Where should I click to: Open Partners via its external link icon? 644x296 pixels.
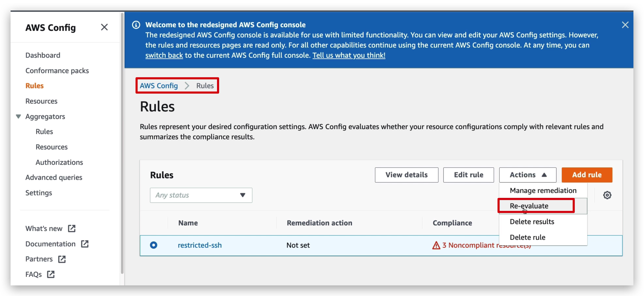[62, 259]
